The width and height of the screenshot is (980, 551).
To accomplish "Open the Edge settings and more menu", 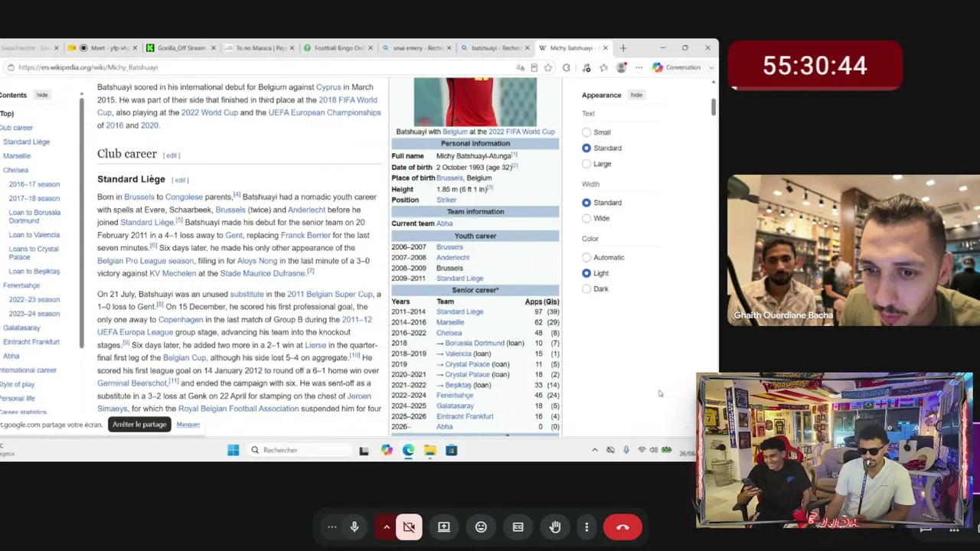I will (639, 67).
